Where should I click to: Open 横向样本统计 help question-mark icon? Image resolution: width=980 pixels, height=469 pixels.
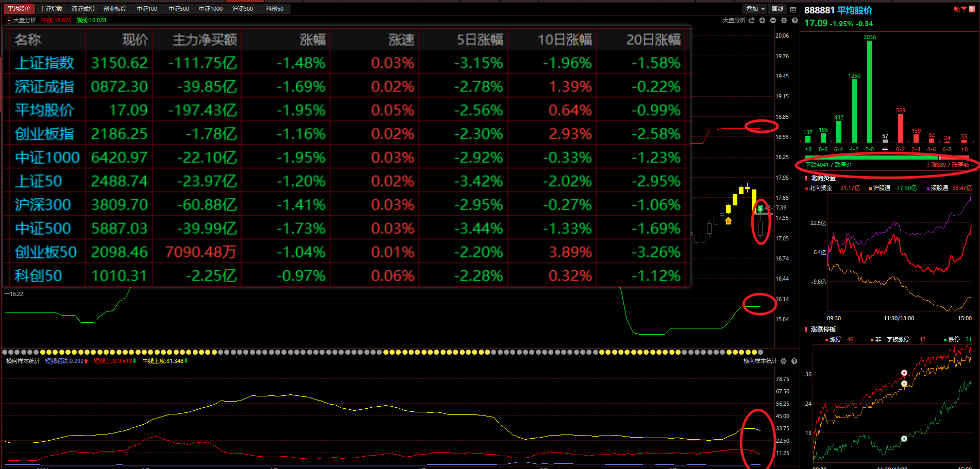pos(794,361)
